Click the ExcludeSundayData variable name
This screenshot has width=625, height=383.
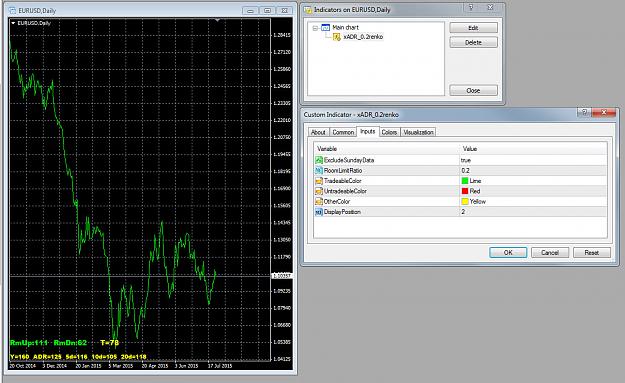(349, 160)
